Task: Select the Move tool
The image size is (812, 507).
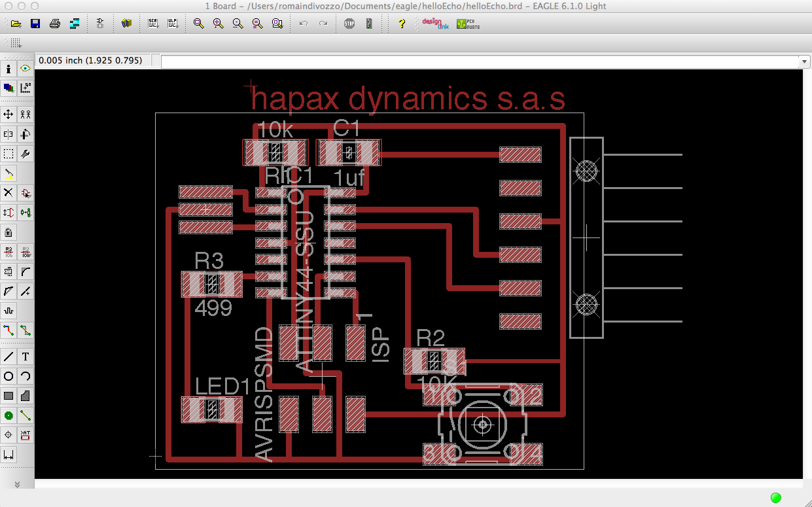Action: click(x=9, y=114)
